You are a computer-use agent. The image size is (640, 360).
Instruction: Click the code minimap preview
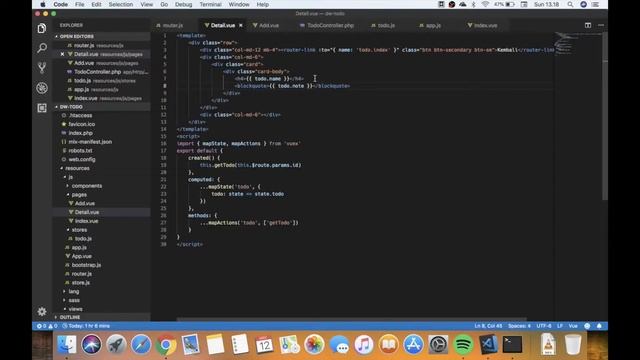tap(578, 43)
